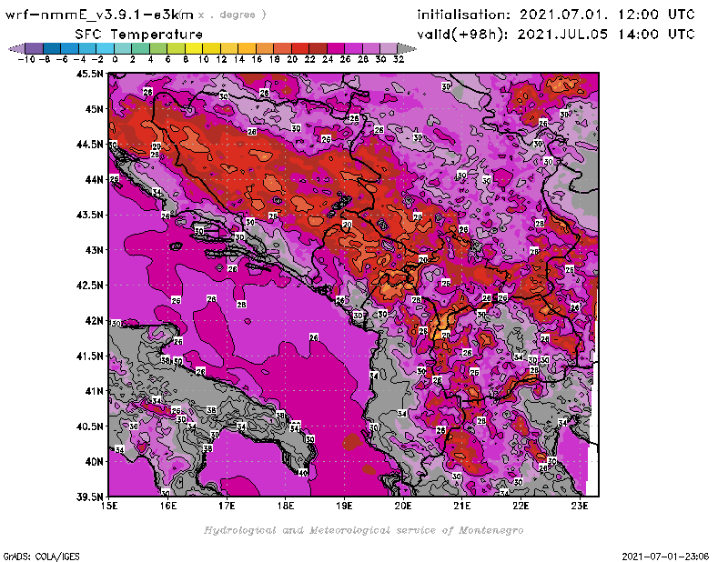Image resolution: width=728 pixels, height=562 pixels.
Task: Click legend swatch between 12 and 14
Action: click(x=229, y=48)
